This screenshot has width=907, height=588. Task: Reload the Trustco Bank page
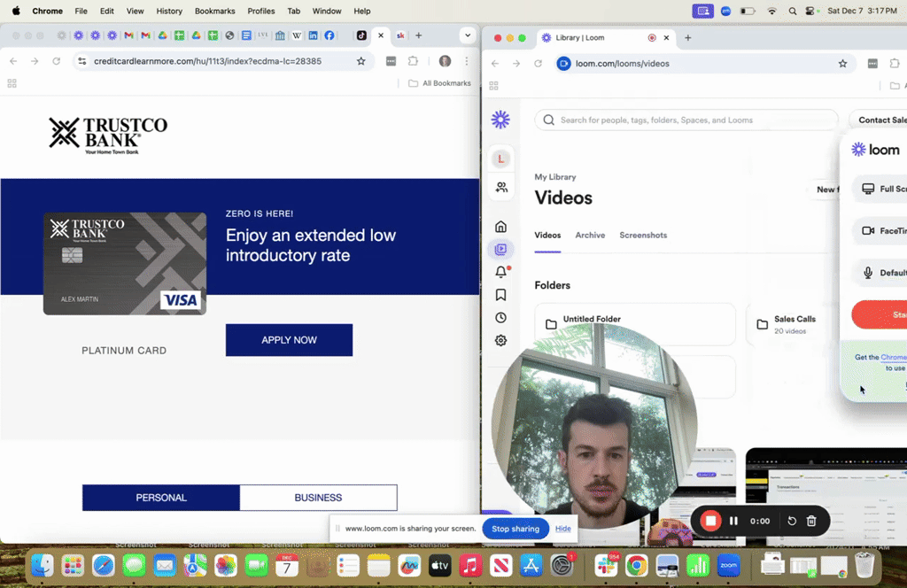(56, 61)
